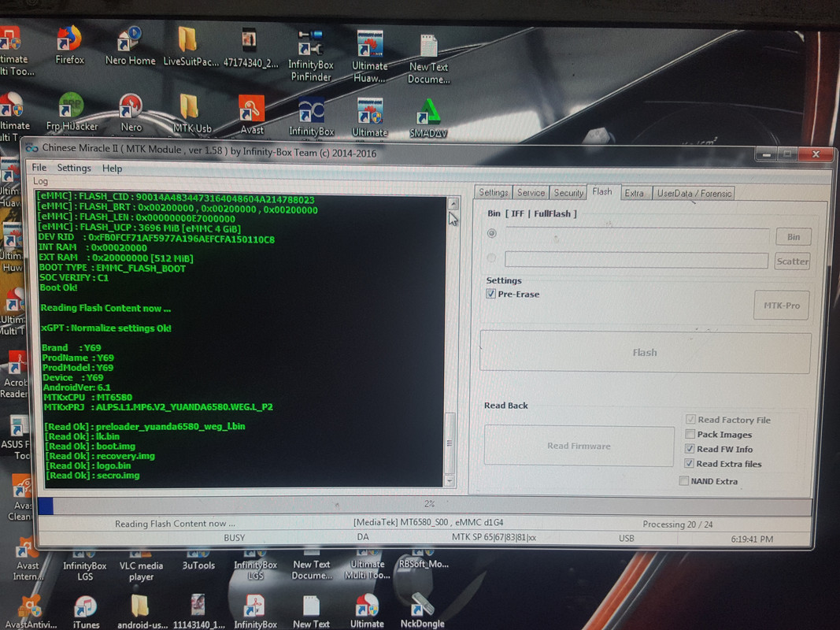The width and height of the screenshot is (840, 630).
Task: Open SMADAV desktop icon
Action: 428,118
